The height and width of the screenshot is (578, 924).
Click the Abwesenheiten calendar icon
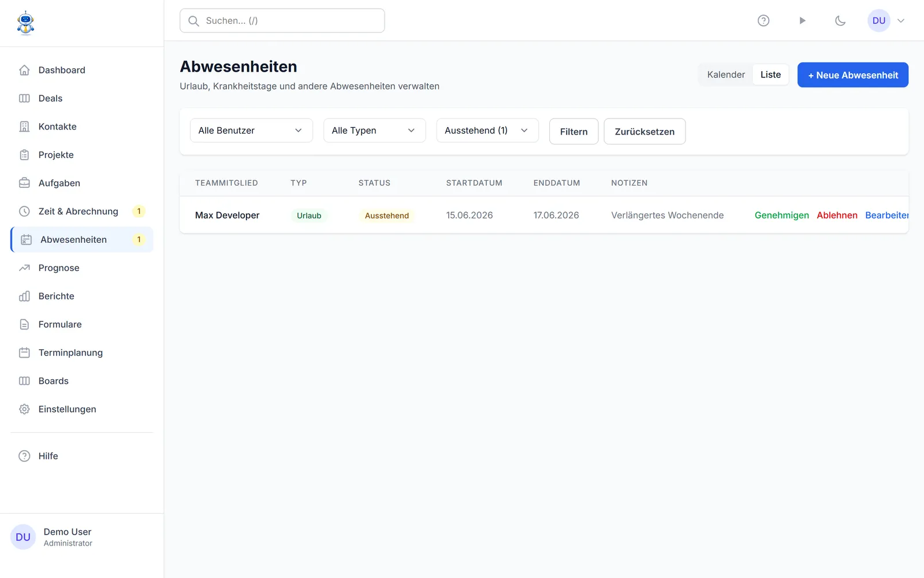coord(27,240)
